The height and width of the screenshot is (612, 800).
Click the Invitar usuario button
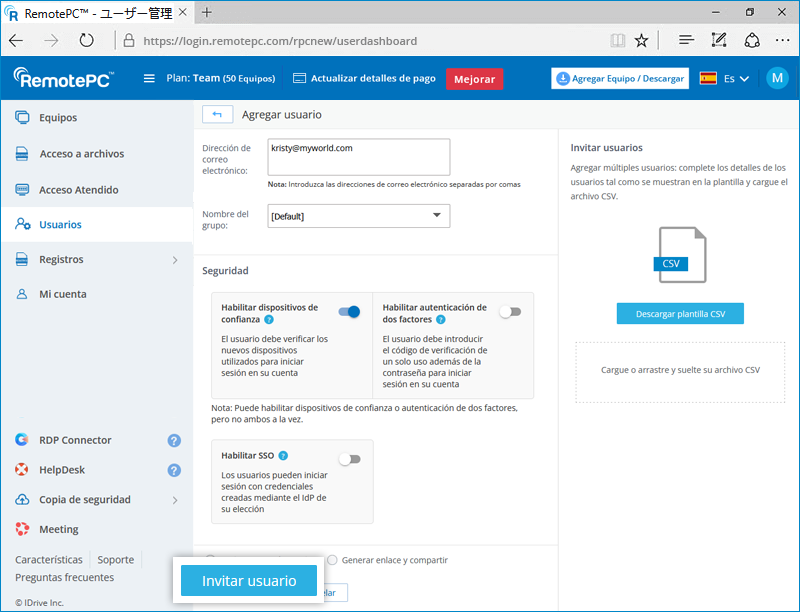(249, 581)
